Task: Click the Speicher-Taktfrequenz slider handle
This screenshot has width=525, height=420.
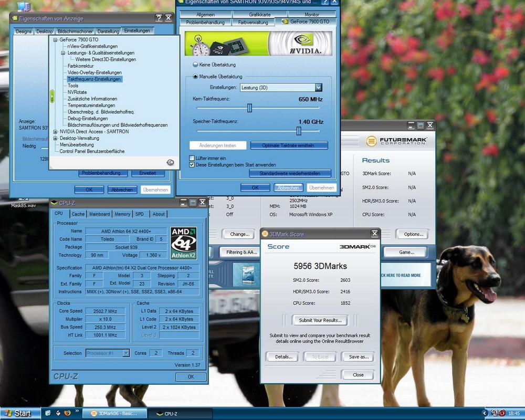Action: point(299,131)
